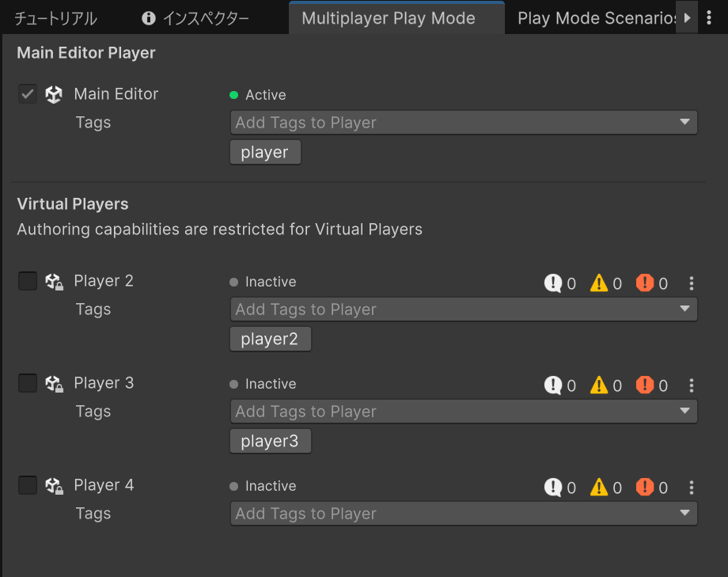Image resolution: width=728 pixels, height=577 pixels.
Task: Click the Player 2 locked Unity icon
Action: click(55, 282)
